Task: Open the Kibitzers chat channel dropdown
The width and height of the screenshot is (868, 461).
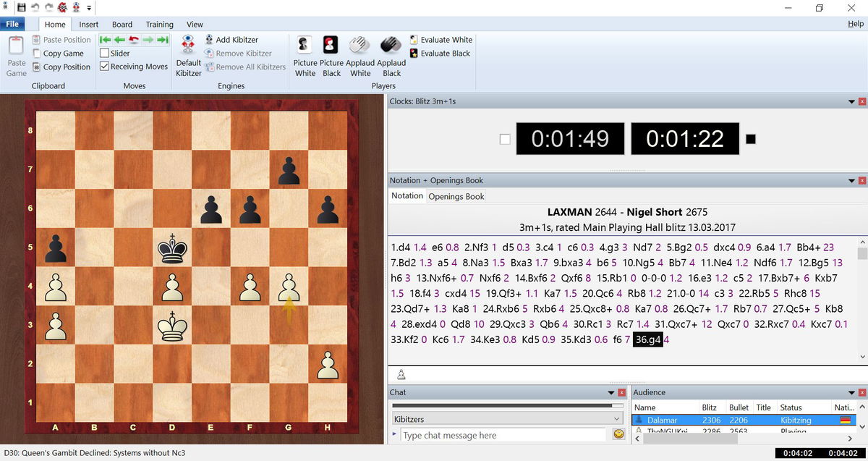Action: (x=616, y=419)
